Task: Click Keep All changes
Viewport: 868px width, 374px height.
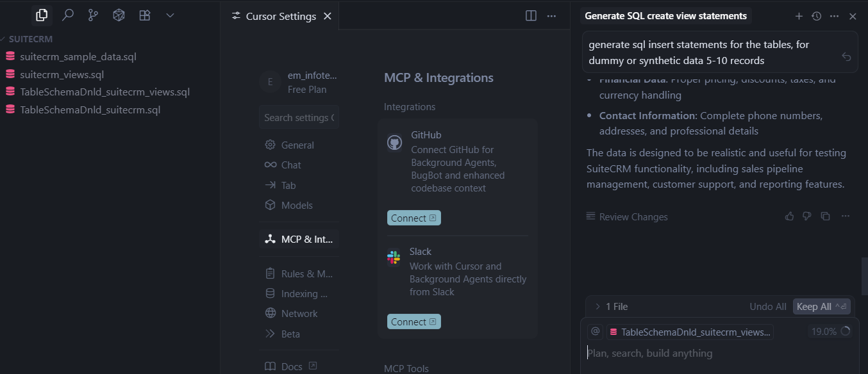Action: [x=822, y=307]
